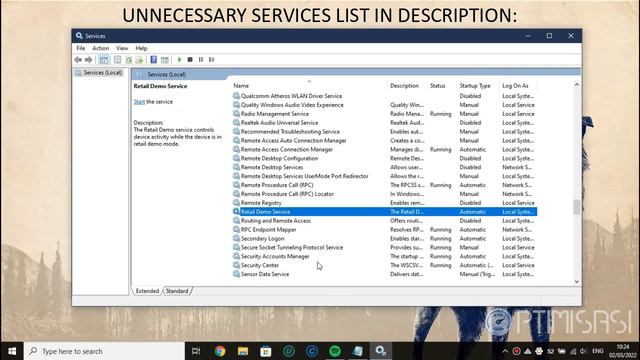Sort by the Status column header
Viewport: 640px width, 360px height.
(x=438, y=86)
